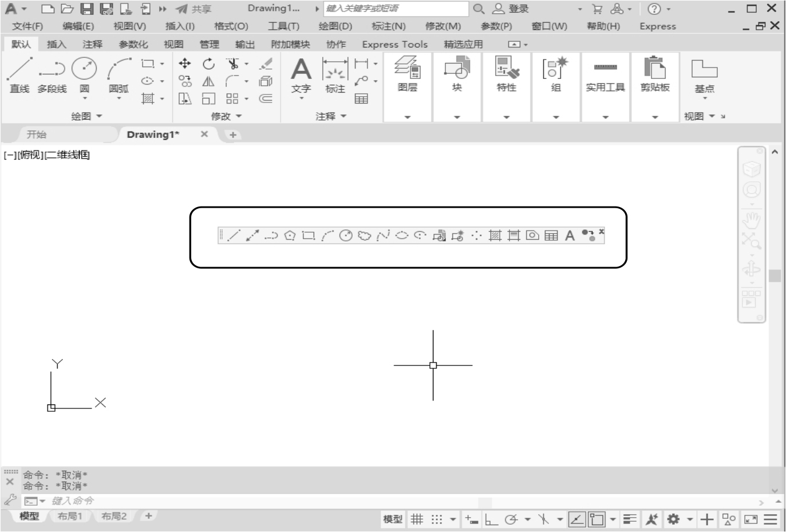The height and width of the screenshot is (532, 786).
Task: Switch to the 注释 ribbon tab
Action: 92,45
